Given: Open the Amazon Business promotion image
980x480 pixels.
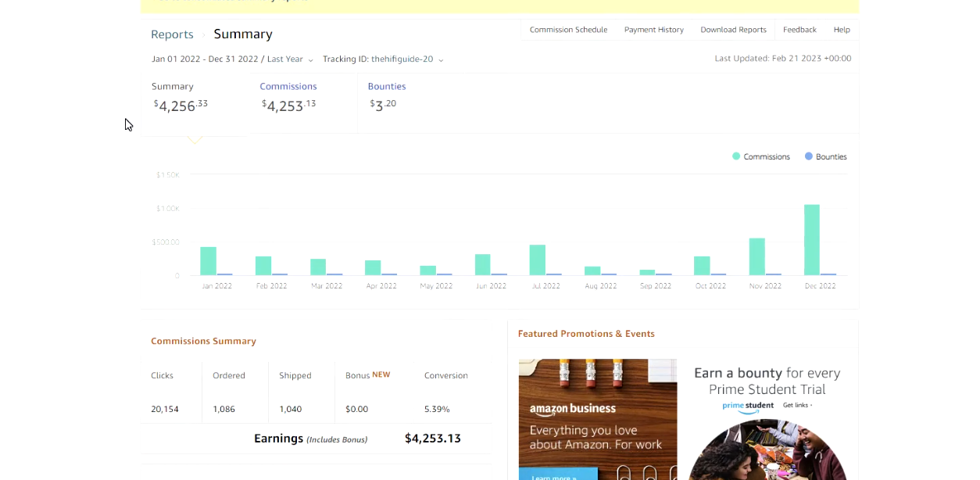Looking at the screenshot, I should point(598,419).
